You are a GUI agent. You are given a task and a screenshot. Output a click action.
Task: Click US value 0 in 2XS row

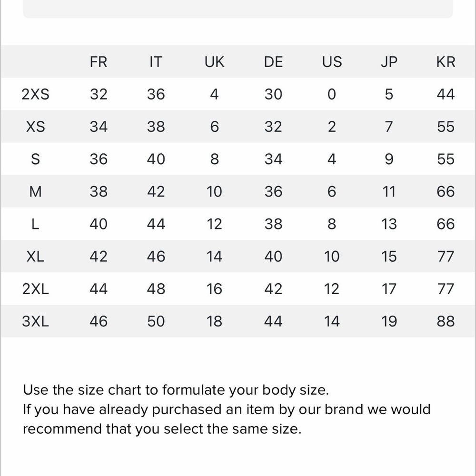click(x=332, y=94)
